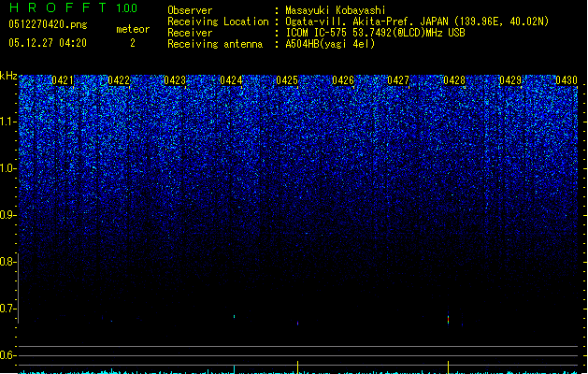
Task: Click the 0.8 frequency axis label
Action: point(7,262)
